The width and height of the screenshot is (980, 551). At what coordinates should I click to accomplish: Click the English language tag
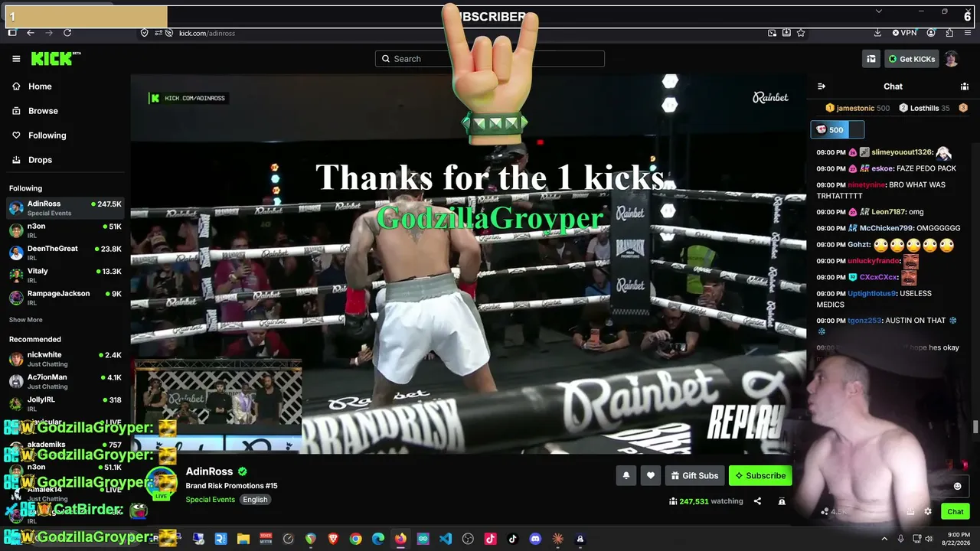click(255, 500)
